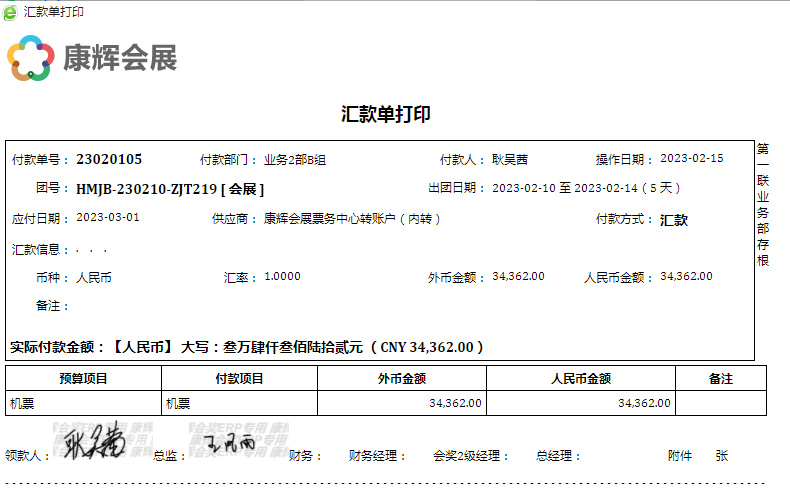The height and width of the screenshot is (488, 790).
Task: Click the 备注 column header in table
Action: tap(720, 379)
